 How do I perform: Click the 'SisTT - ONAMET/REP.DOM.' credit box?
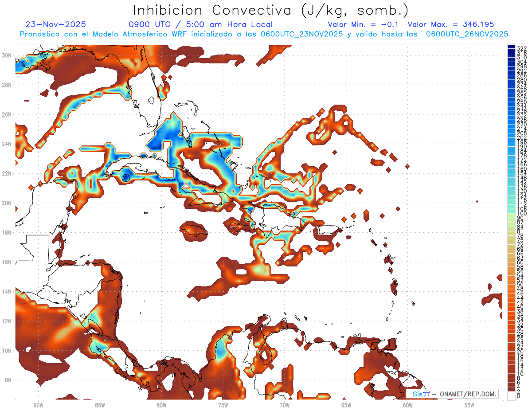point(453,394)
